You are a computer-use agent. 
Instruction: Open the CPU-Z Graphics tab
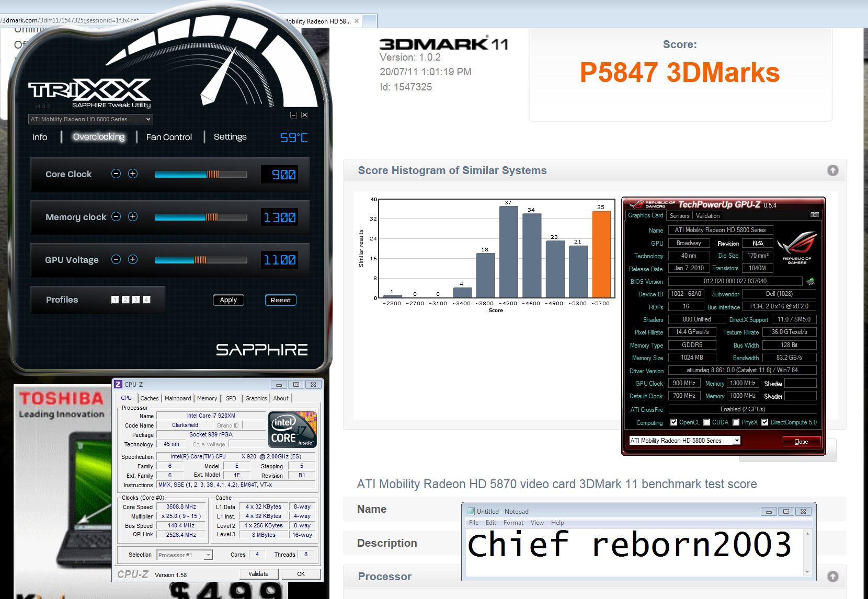coord(256,398)
